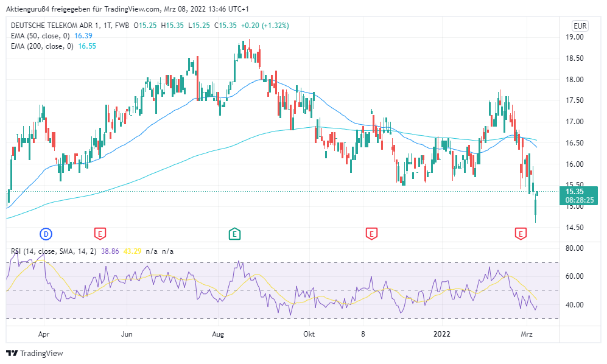Screen dimensions: 607x364
Task: Click the current price label with countdown 08:28:25
Action: (580, 196)
